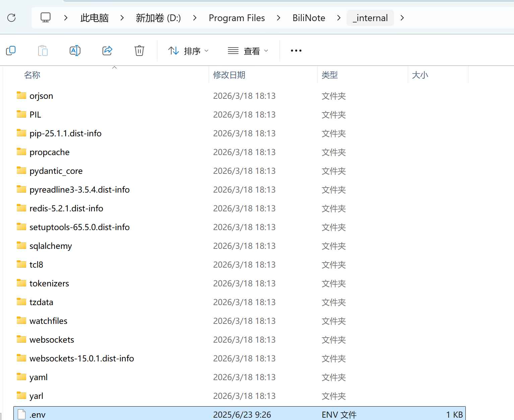The width and height of the screenshot is (514, 420).
Task: Click the ENV 文件 type cell
Action: pos(339,415)
